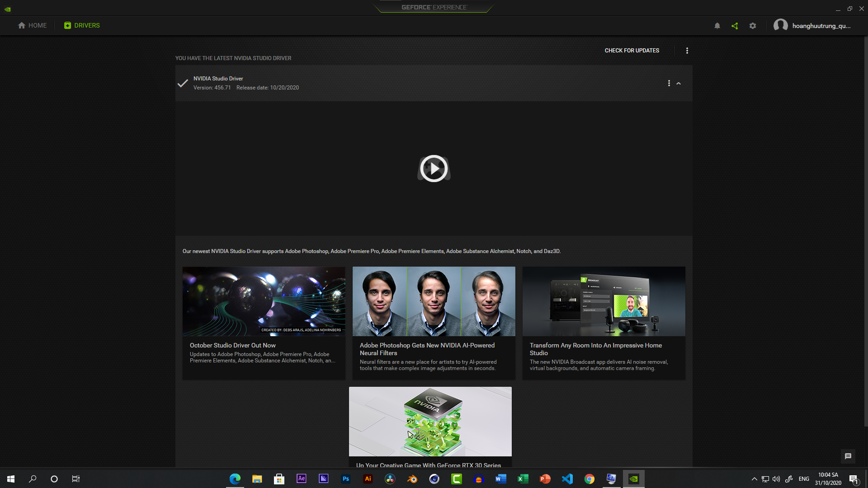Show hidden system tray icons
This screenshot has width=868, height=488.
[x=754, y=479]
